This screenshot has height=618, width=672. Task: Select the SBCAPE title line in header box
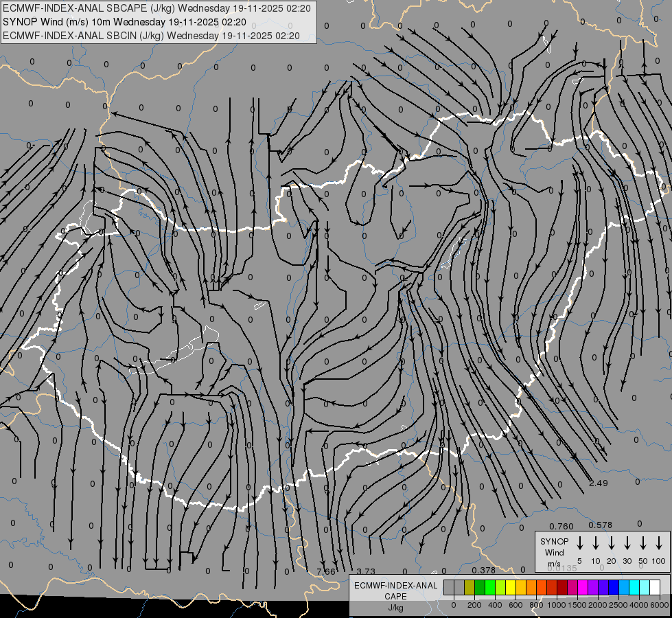pos(157,8)
